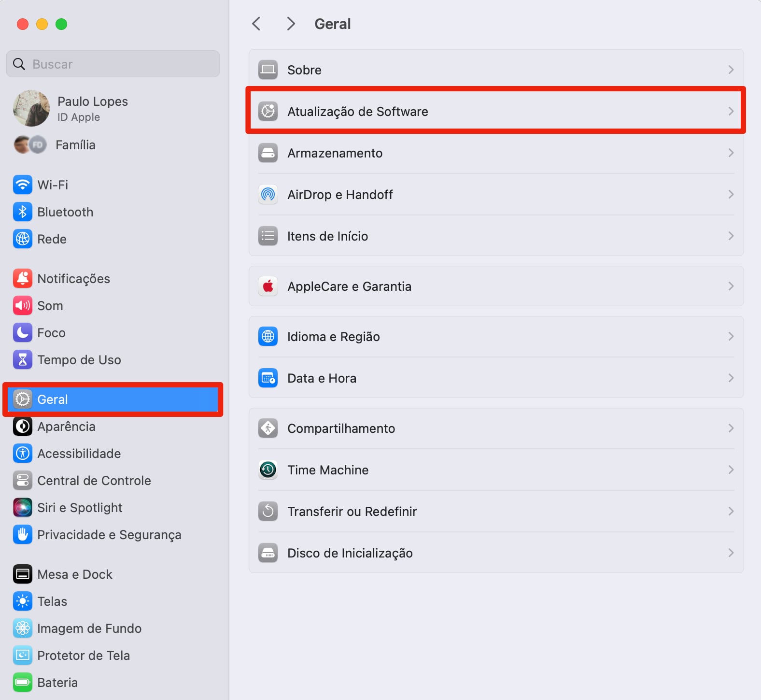The height and width of the screenshot is (700, 761).
Task: Select the Bateria battery icon
Action: coord(23,682)
